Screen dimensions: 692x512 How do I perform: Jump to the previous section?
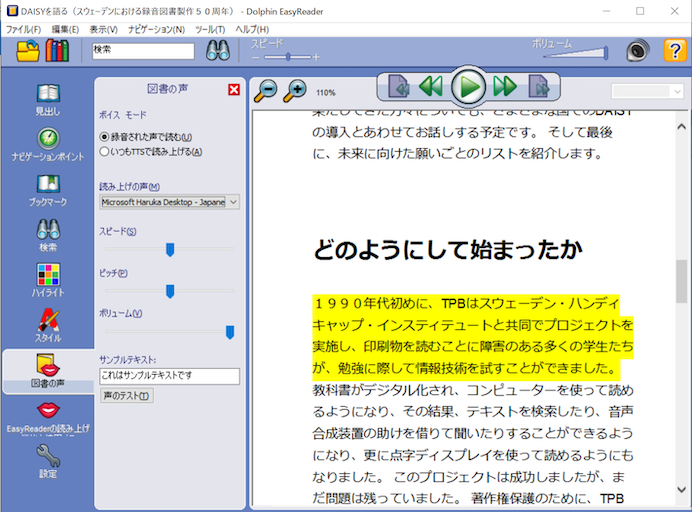[399, 86]
